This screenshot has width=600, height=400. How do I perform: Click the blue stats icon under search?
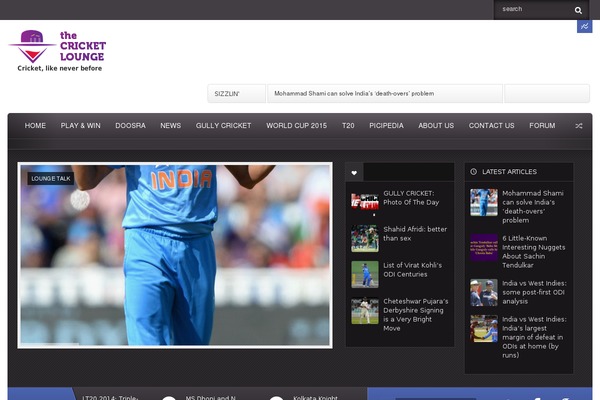coord(584,26)
